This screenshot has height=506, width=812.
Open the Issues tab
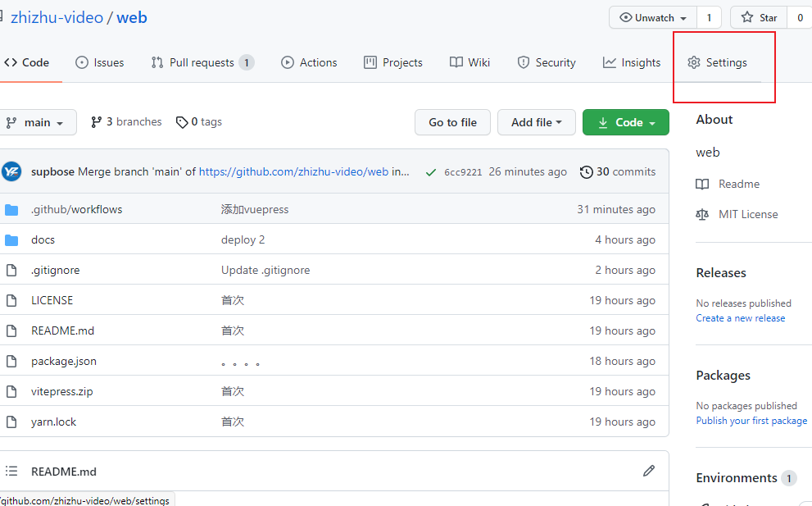[100, 62]
